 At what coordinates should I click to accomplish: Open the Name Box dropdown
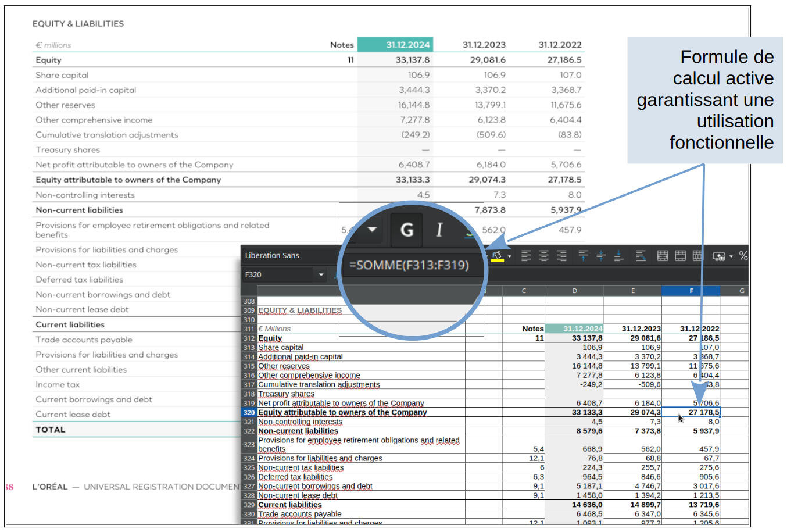click(x=321, y=274)
